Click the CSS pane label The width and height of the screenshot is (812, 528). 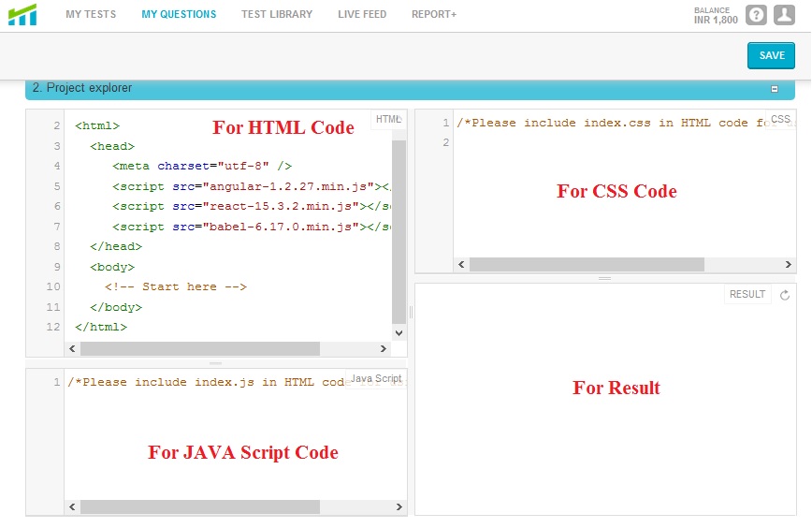[780, 119]
